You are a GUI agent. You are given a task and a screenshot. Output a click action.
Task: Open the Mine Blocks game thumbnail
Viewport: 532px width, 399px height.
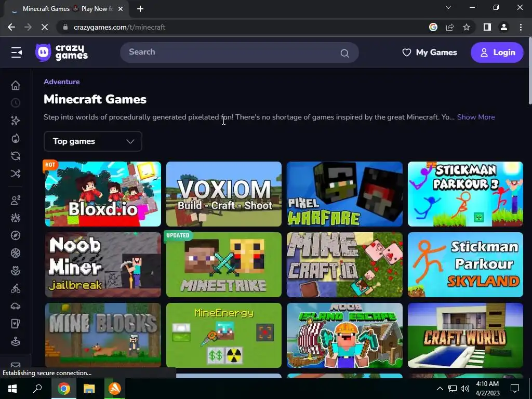[103, 335]
